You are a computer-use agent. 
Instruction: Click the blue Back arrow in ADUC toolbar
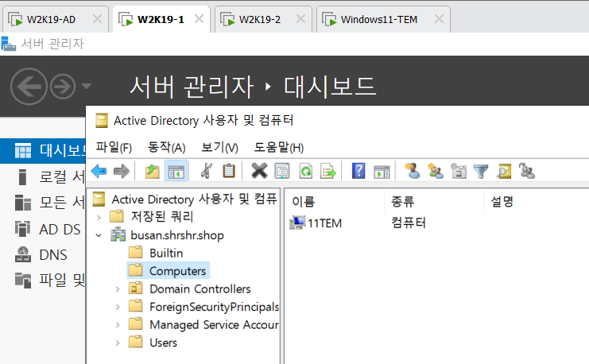click(99, 172)
